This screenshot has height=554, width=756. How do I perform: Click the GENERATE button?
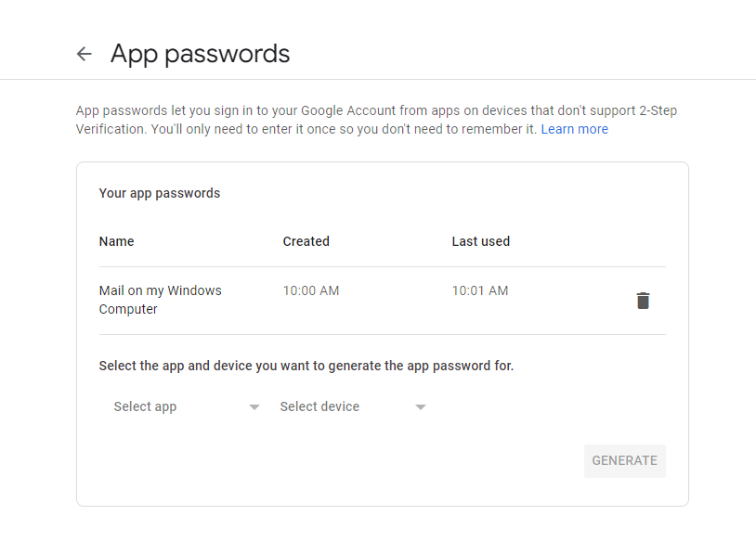(x=624, y=460)
